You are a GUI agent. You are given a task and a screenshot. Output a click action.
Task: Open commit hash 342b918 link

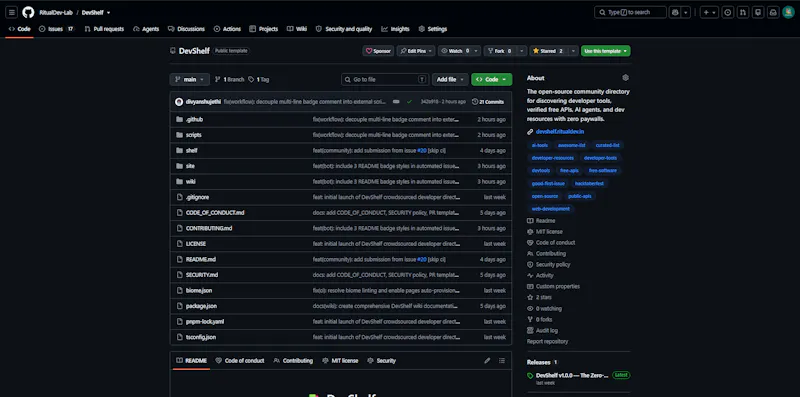point(430,102)
